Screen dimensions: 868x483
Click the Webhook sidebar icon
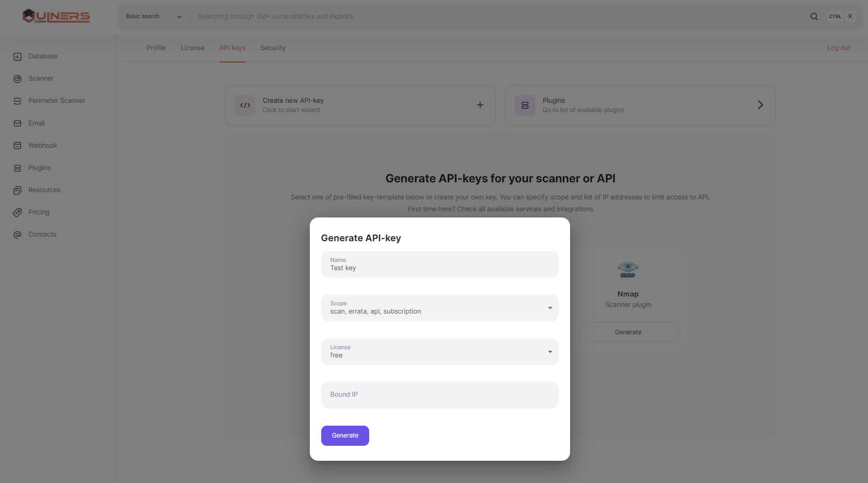pyautogui.click(x=18, y=146)
